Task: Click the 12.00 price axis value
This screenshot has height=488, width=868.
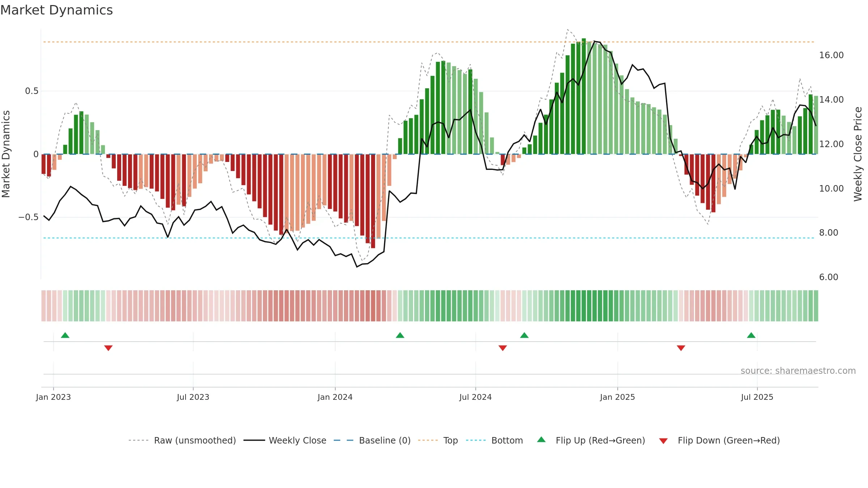Action: tap(831, 144)
